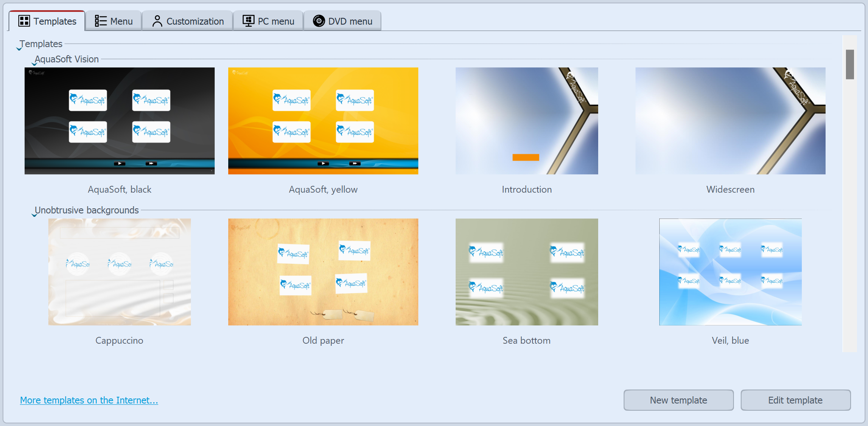This screenshot has width=868, height=426.
Task: Select the AquaSoft, black template
Action: (x=119, y=121)
